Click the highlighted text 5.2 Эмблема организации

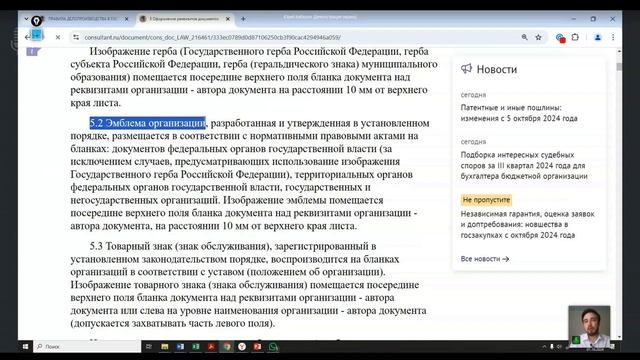[x=148, y=123]
